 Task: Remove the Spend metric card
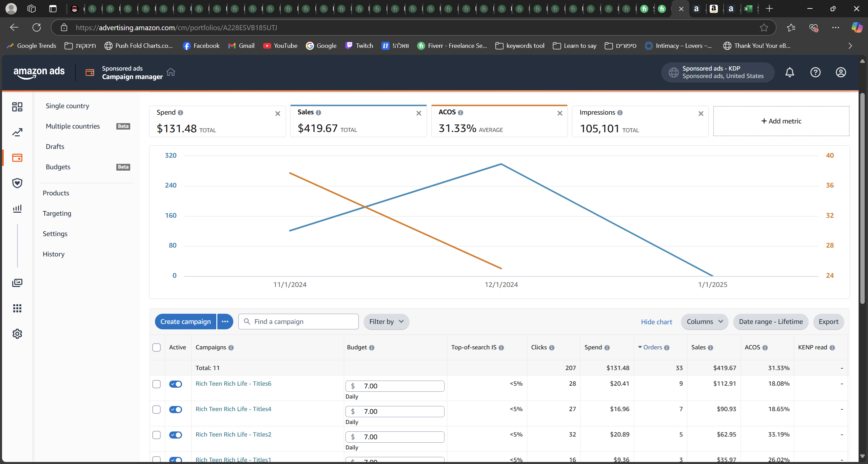(x=278, y=114)
